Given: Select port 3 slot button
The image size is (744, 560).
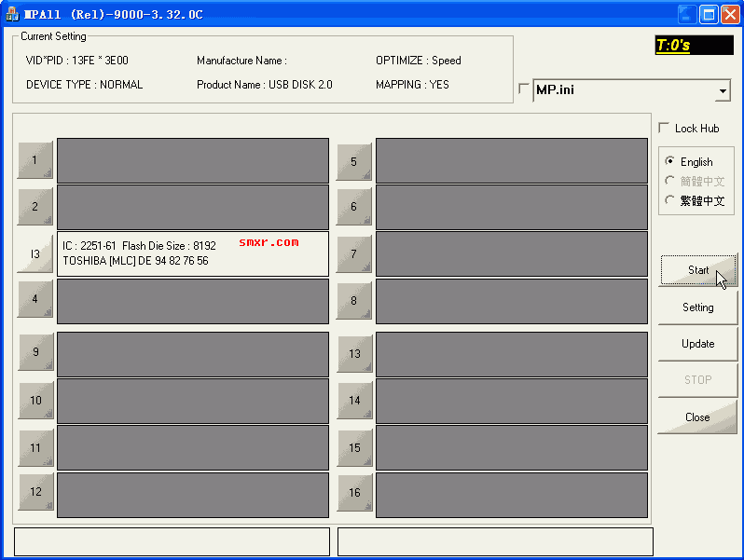Looking at the screenshot, I should pos(35,253).
